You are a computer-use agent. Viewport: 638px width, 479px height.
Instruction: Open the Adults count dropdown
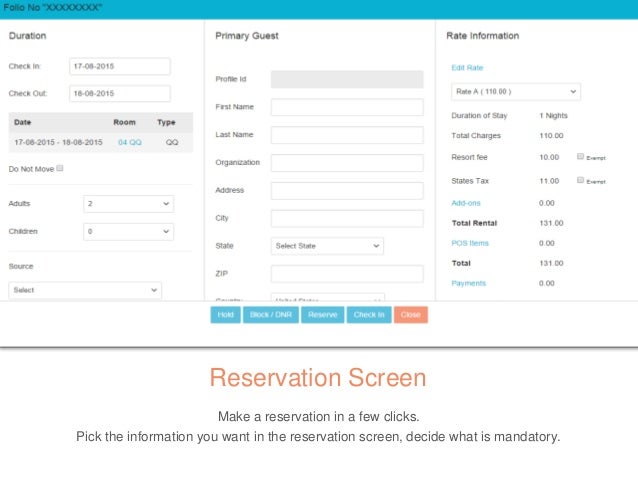[x=129, y=204]
